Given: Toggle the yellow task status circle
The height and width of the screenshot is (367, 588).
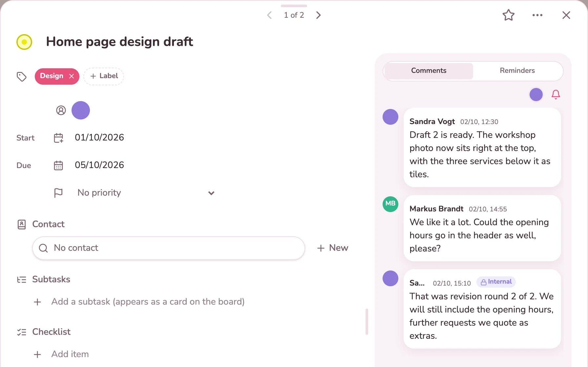Looking at the screenshot, I should coord(24,42).
